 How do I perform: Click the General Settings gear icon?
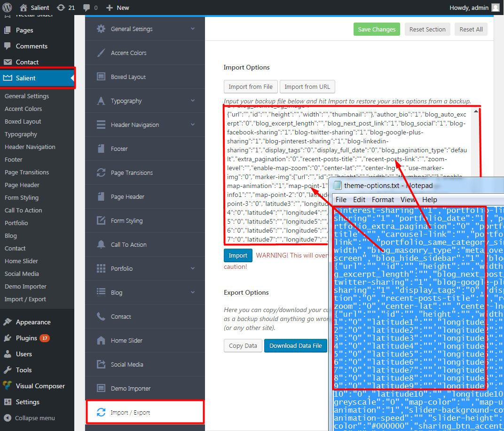pos(101,29)
